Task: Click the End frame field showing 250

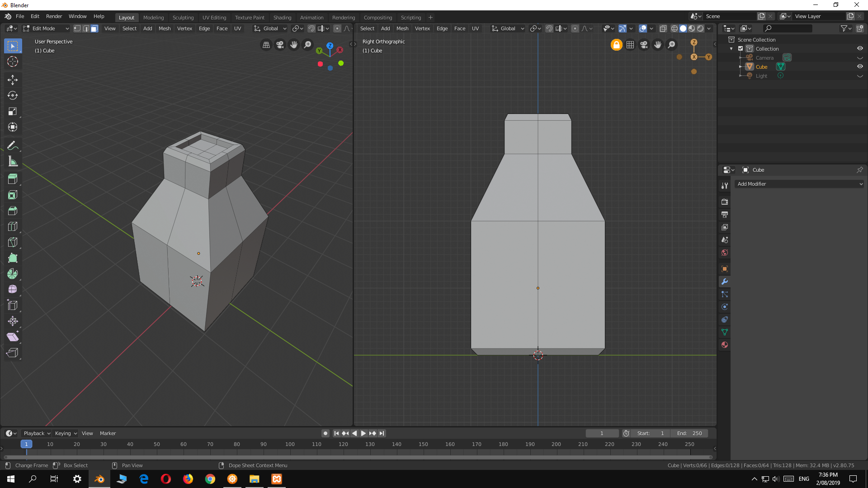Action: tap(689, 433)
